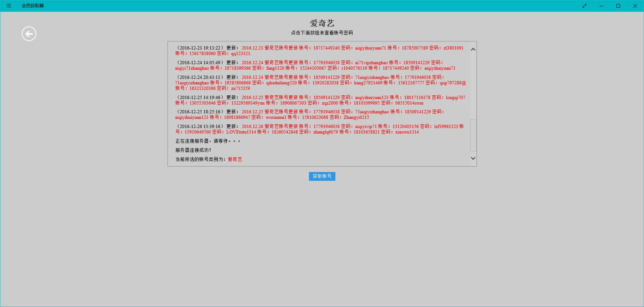Click the 点击下面按钮来查看账号密码 subtitle
Viewport: 644px width, 307px height.
(322, 33)
